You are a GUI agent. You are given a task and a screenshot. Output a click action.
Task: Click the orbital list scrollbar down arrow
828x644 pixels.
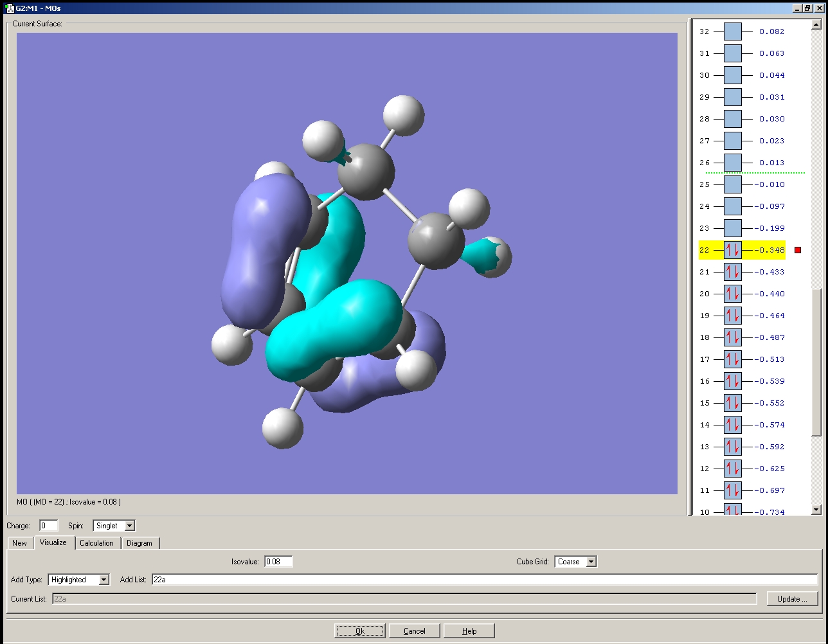[816, 510]
